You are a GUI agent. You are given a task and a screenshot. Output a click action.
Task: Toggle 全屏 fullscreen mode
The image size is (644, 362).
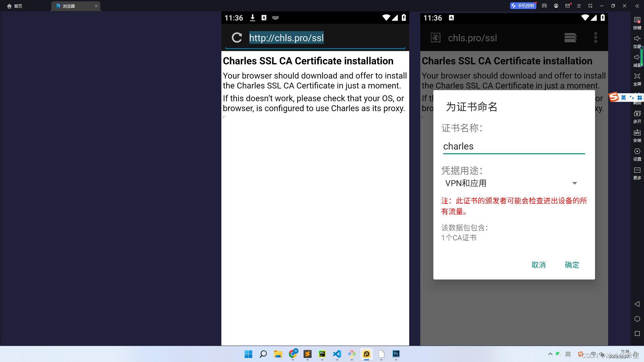tap(637, 79)
